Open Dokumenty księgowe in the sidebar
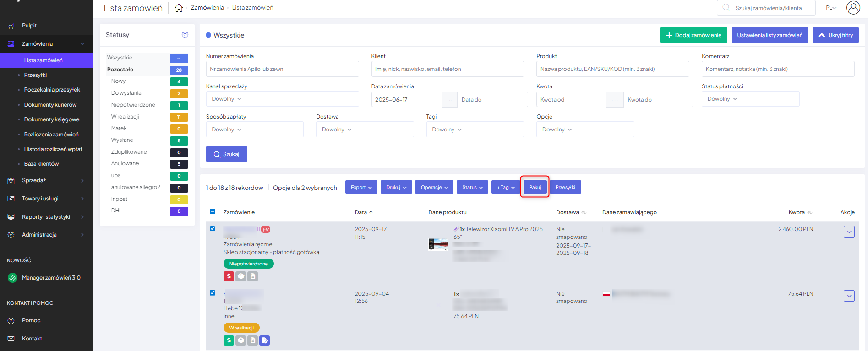The image size is (868, 351). point(52,119)
